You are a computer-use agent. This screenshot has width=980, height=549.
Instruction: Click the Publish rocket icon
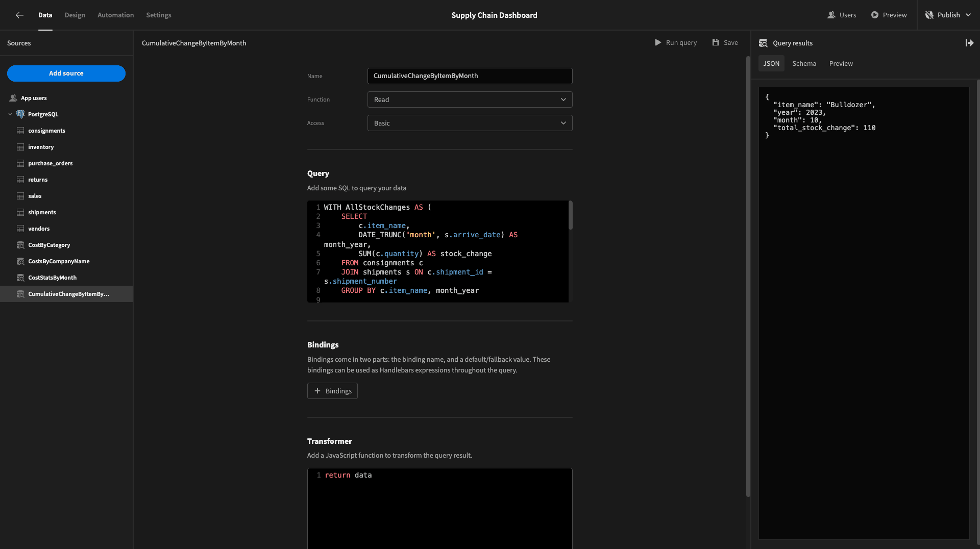[x=929, y=15]
